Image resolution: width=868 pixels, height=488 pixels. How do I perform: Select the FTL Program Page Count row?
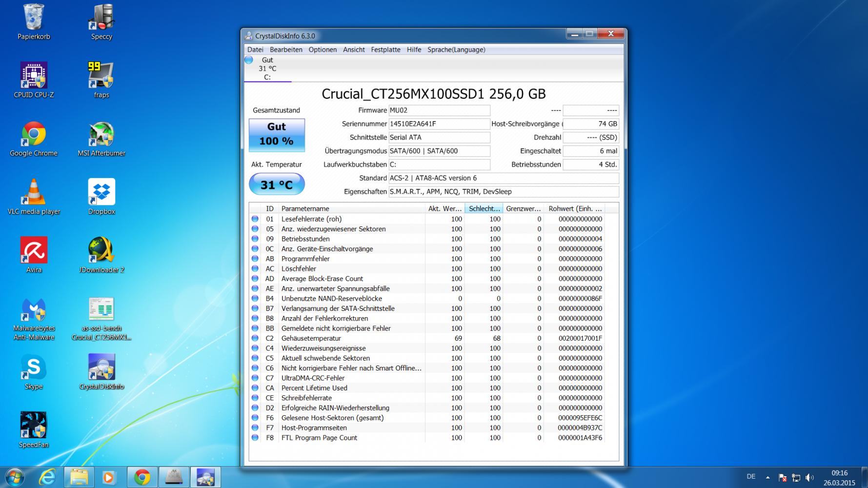coord(428,438)
